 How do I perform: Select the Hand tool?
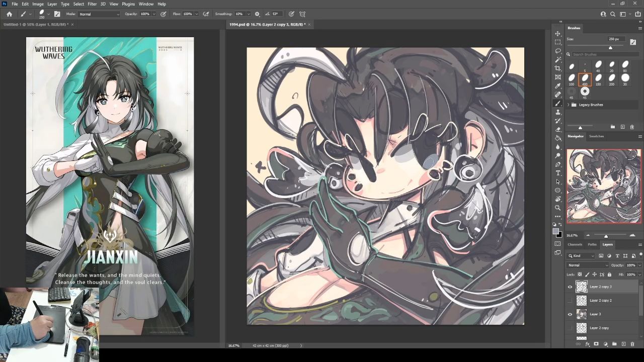click(x=558, y=199)
